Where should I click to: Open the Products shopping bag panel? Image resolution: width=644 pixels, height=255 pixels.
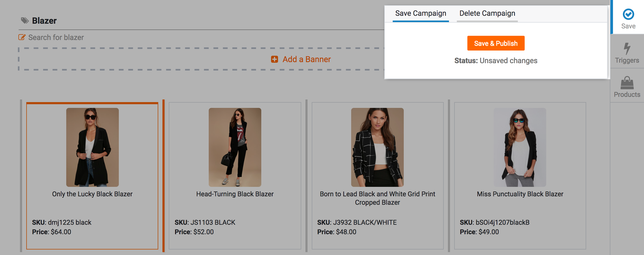click(627, 83)
